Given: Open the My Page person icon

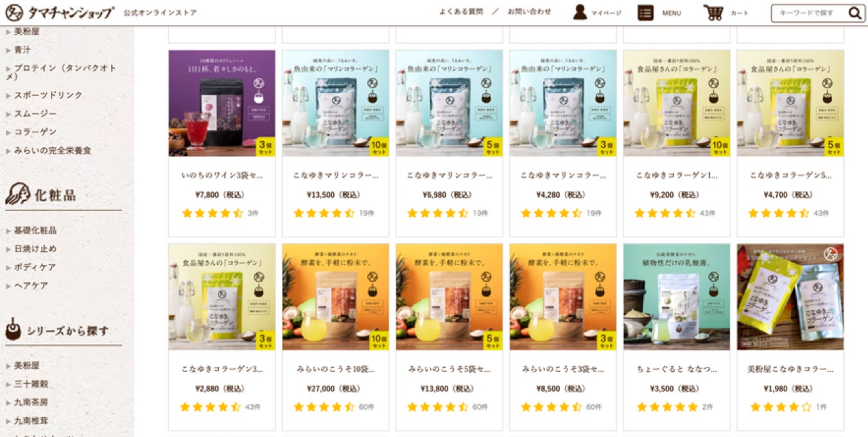Looking at the screenshot, I should 580,12.
